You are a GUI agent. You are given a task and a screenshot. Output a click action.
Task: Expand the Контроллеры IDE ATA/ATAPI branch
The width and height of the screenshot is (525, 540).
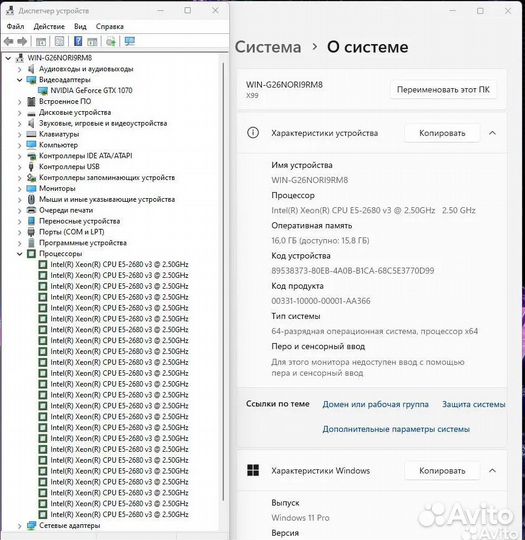20,156
